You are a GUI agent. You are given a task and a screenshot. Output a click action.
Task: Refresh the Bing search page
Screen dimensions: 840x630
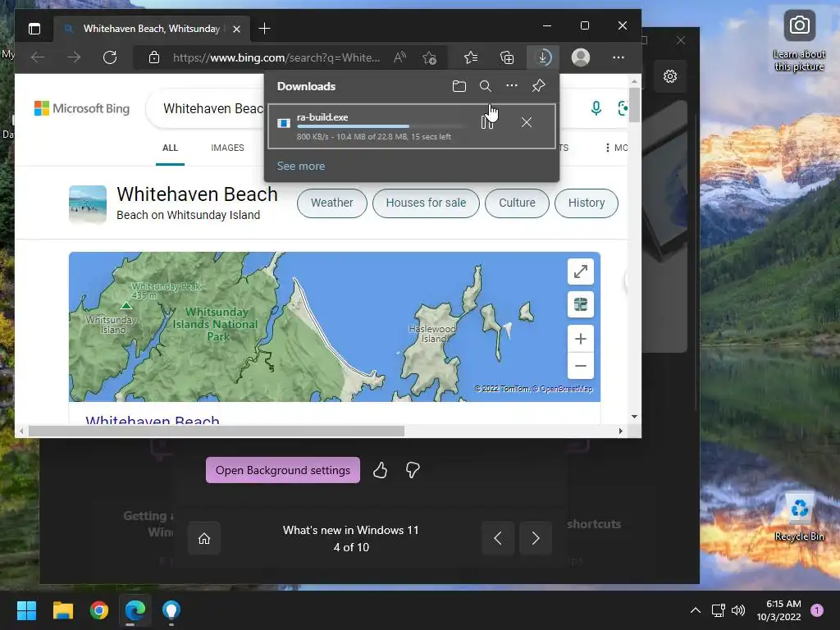point(110,57)
